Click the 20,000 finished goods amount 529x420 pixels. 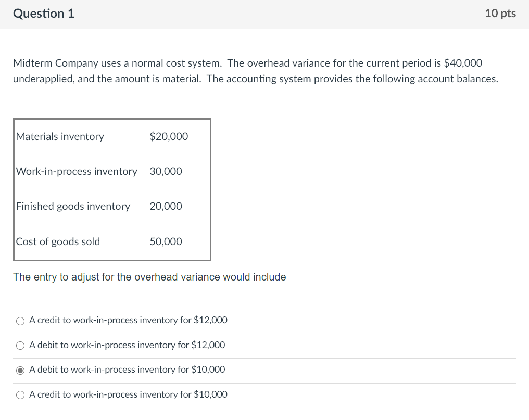click(166, 206)
